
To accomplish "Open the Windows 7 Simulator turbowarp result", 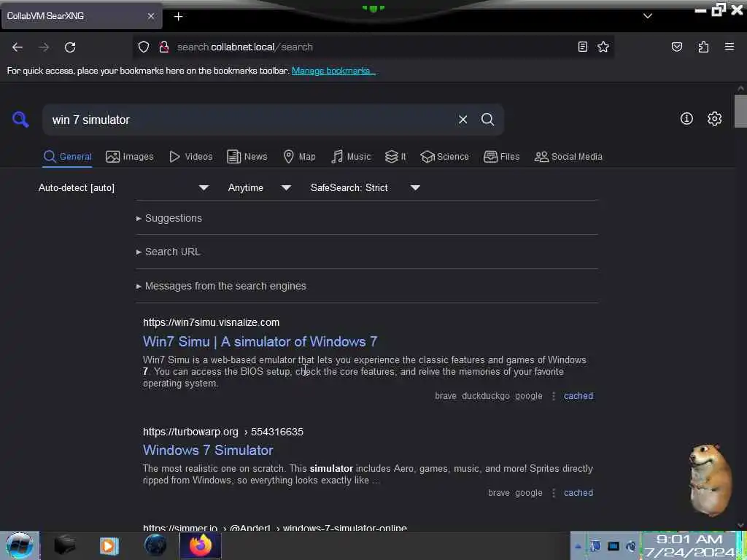I will pyautogui.click(x=208, y=450).
